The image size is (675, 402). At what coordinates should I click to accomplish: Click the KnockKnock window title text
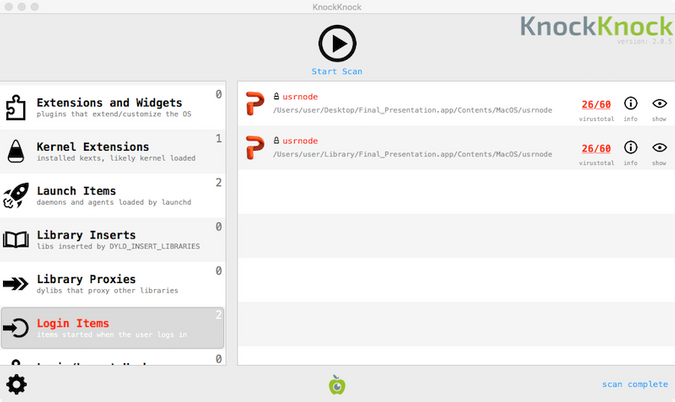point(337,7)
